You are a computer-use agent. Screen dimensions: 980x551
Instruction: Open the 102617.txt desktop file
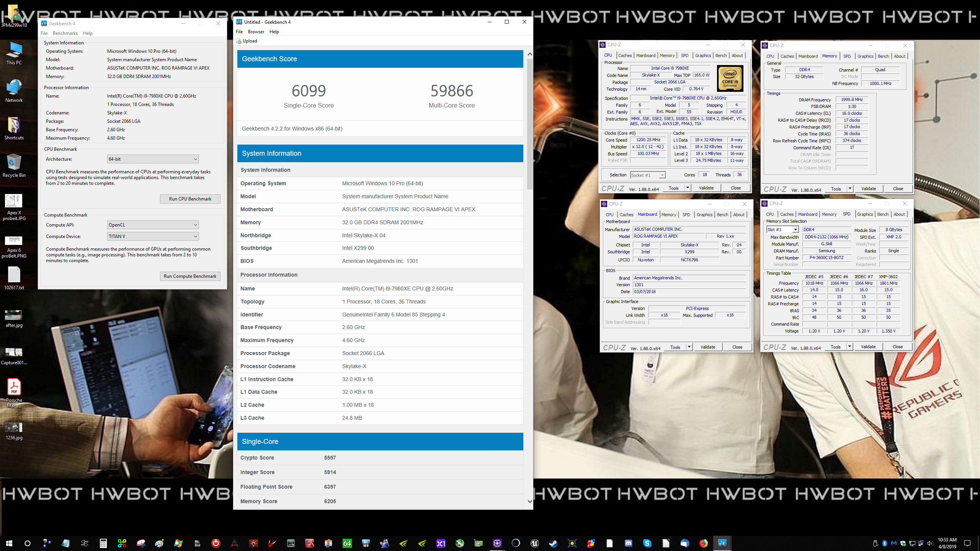14,278
